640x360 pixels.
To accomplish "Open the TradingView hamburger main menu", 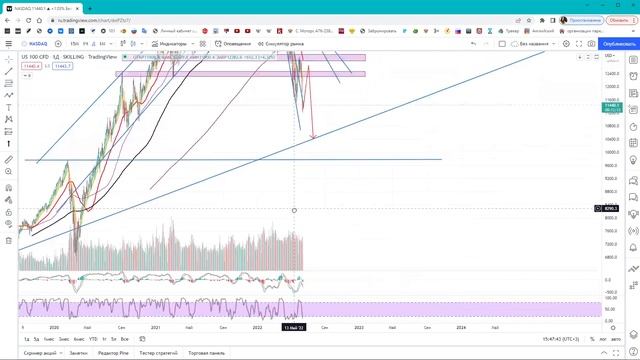I will coord(9,44).
